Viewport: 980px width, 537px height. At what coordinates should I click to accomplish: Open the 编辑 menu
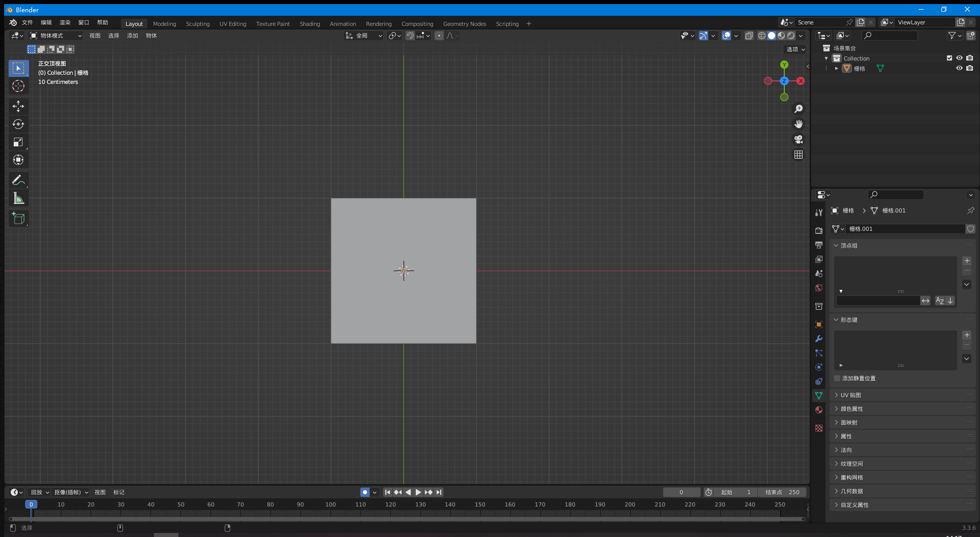pyautogui.click(x=46, y=22)
